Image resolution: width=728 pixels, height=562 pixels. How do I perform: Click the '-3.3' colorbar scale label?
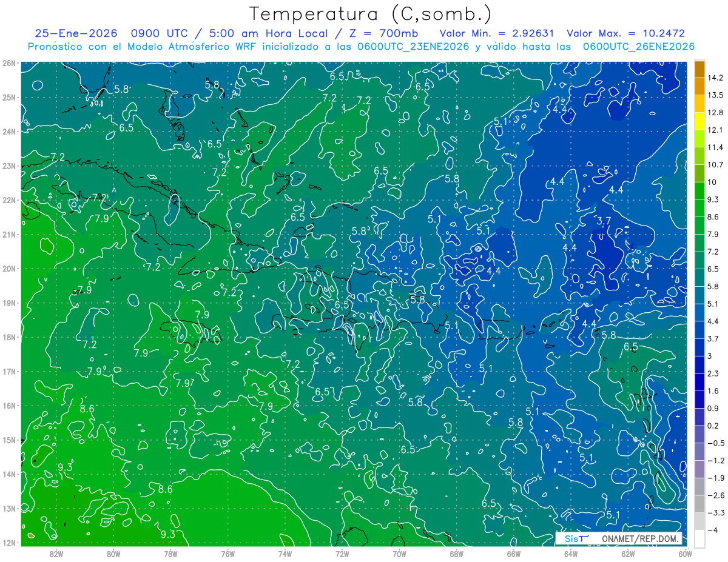tap(717, 512)
